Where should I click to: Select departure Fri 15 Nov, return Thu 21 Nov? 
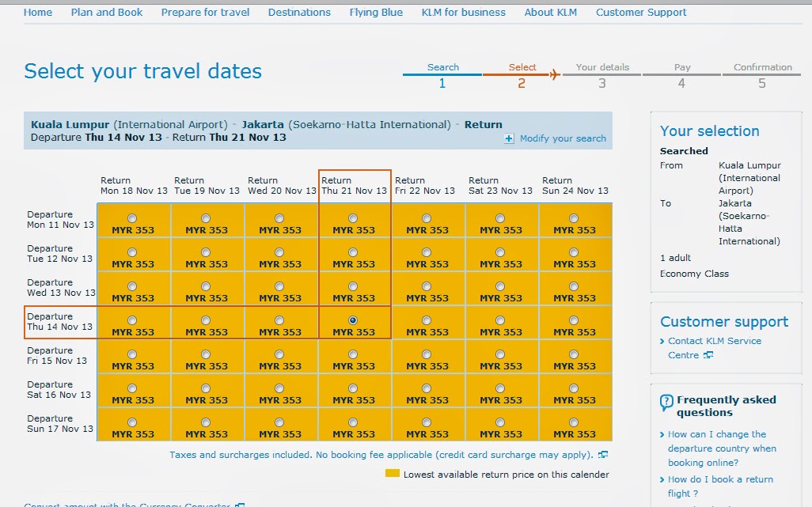coord(353,354)
